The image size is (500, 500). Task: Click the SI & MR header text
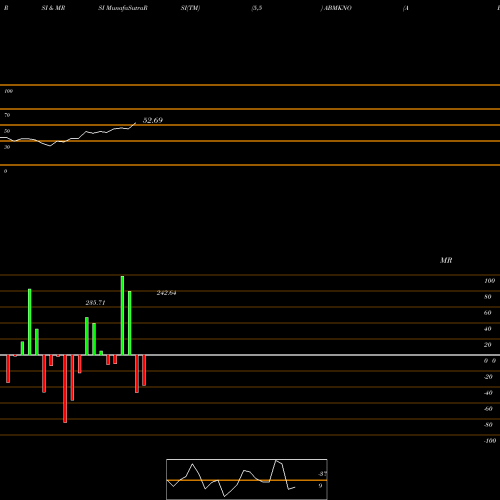point(53,8)
